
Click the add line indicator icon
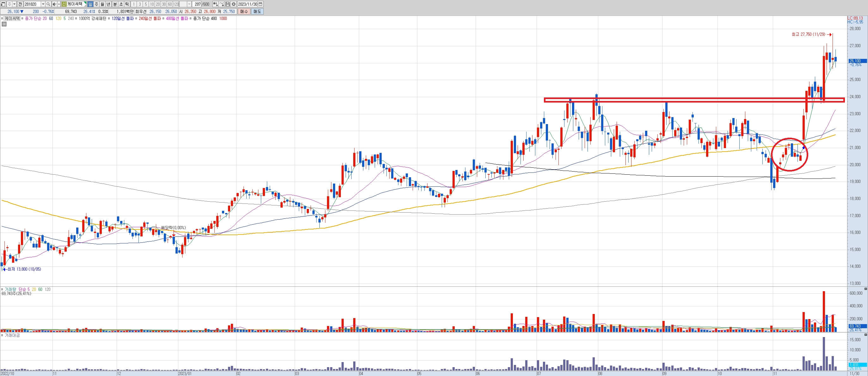222,4
